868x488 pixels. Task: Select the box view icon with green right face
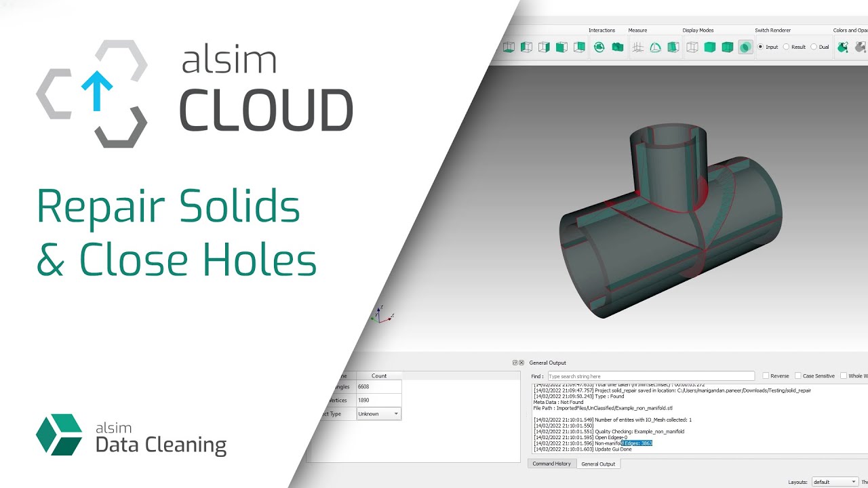click(x=544, y=47)
